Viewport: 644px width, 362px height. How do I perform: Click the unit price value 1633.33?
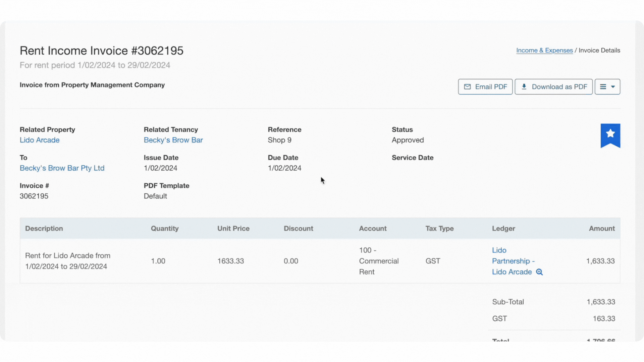coord(230,261)
